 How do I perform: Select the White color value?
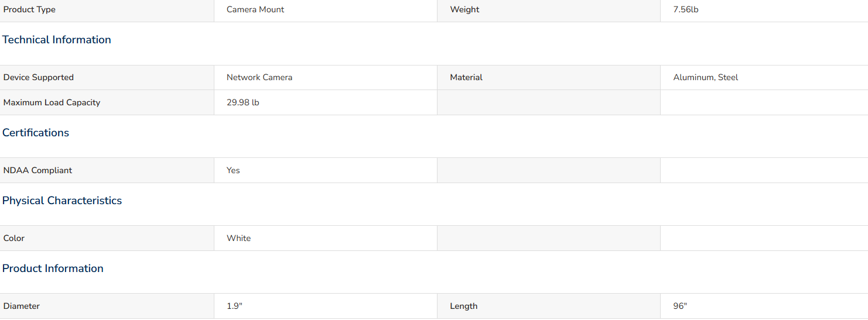[x=239, y=239]
